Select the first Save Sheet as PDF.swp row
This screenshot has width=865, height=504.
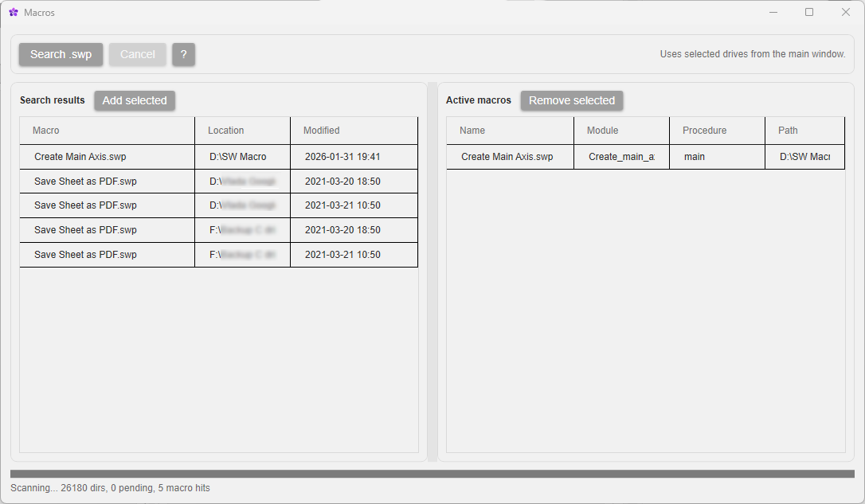[107, 181]
